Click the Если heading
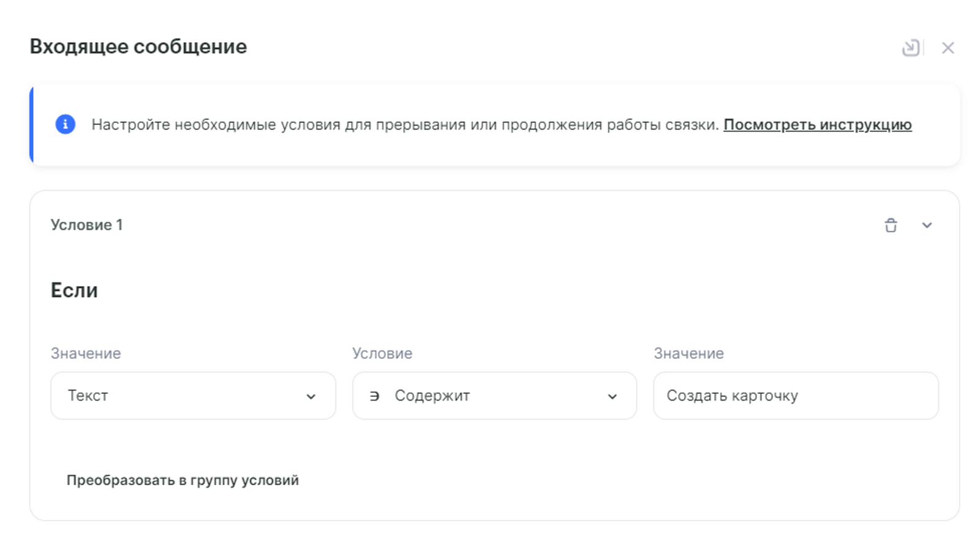The image size is (980, 536). pos(74,290)
